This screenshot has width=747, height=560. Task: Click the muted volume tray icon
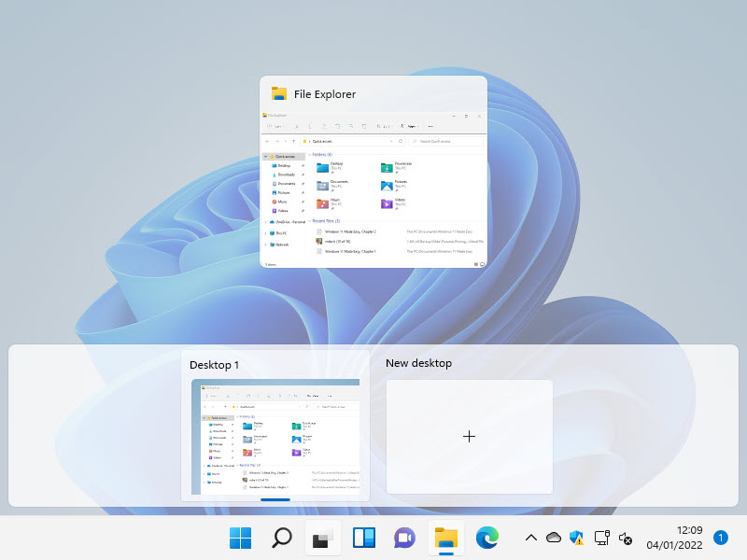(625, 539)
